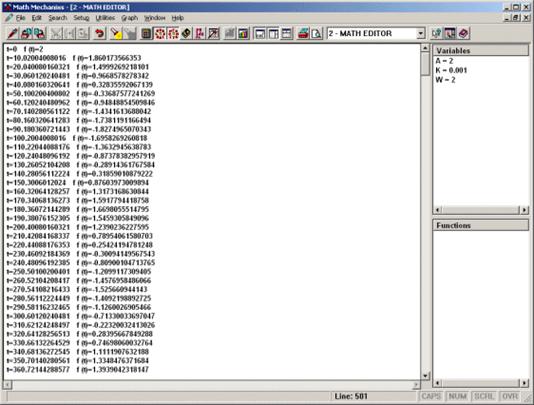Click the grayed-out scissors Cut icon
The height and width of the screenshot is (405, 534).
(x=57, y=33)
